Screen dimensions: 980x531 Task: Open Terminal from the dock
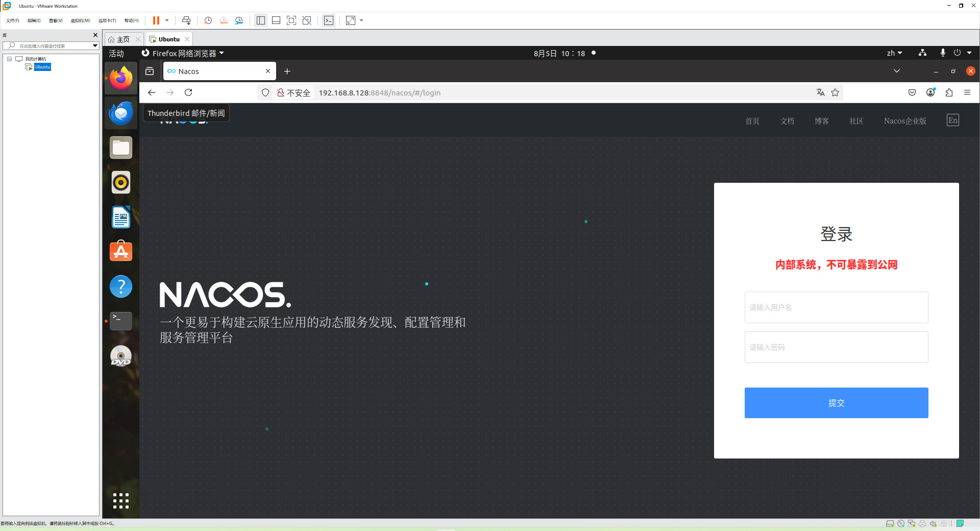pyautogui.click(x=121, y=321)
